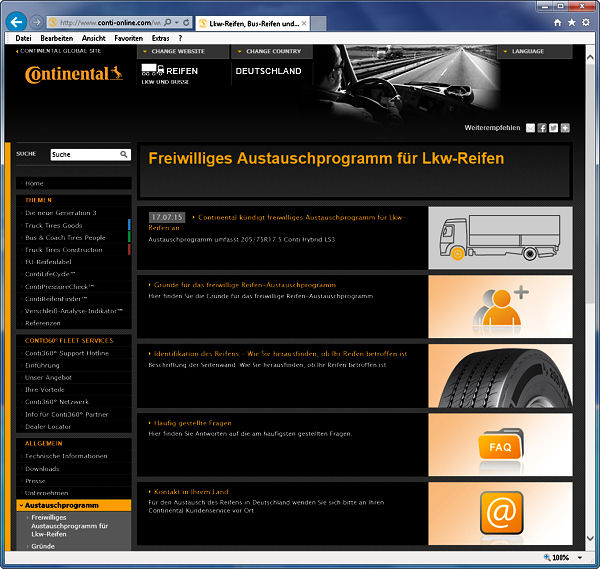Open the orange people plus thumbnail
The width and height of the screenshot is (600, 569).
pyautogui.click(x=500, y=307)
